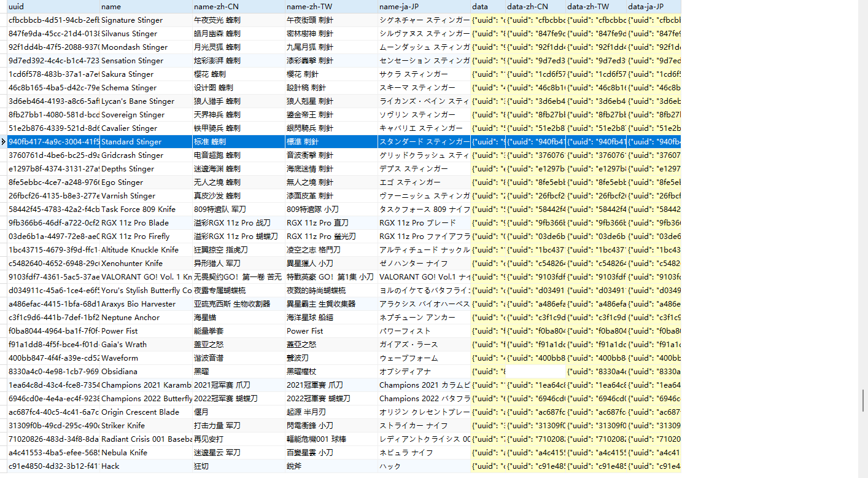
Task: Select the 'Signature Stinger' name cell
Action: click(x=145, y=20)
